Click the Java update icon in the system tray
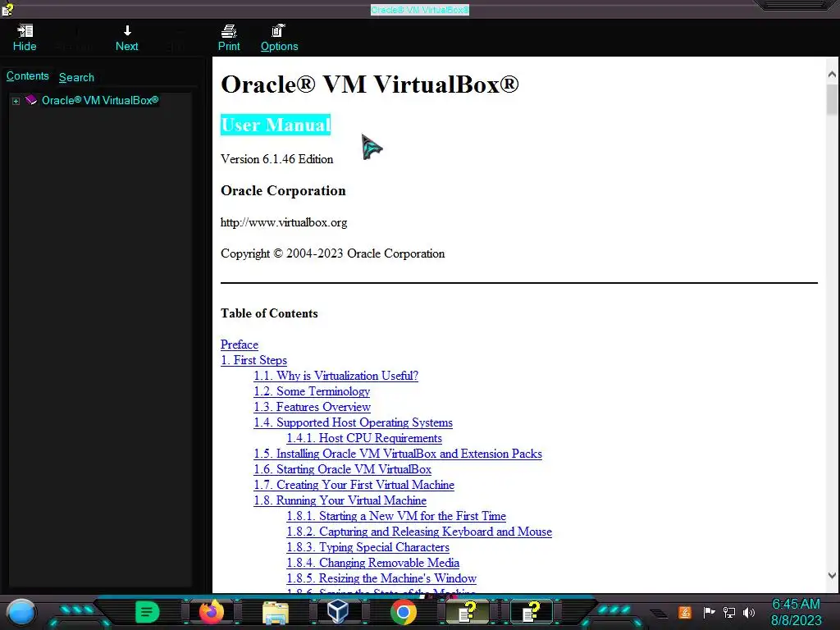 [685, 612]
